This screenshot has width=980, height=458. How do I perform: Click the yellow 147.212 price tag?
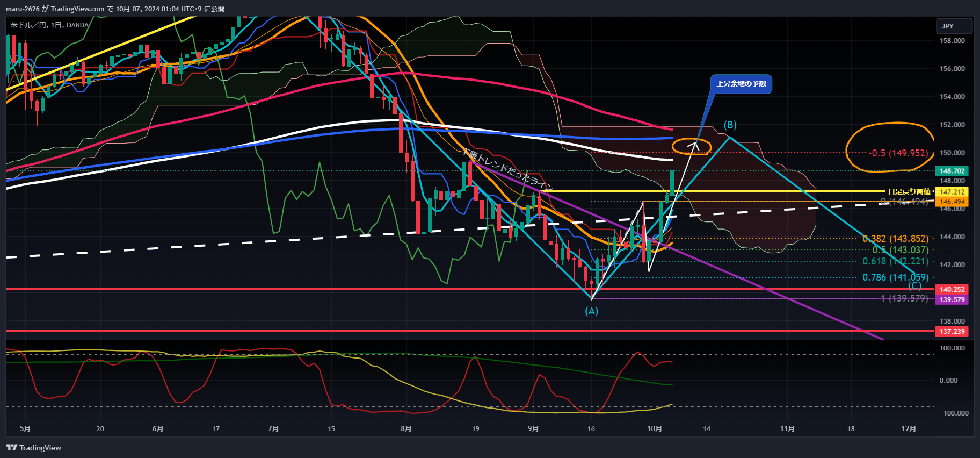pyautogui.click(x=952, y=192)
